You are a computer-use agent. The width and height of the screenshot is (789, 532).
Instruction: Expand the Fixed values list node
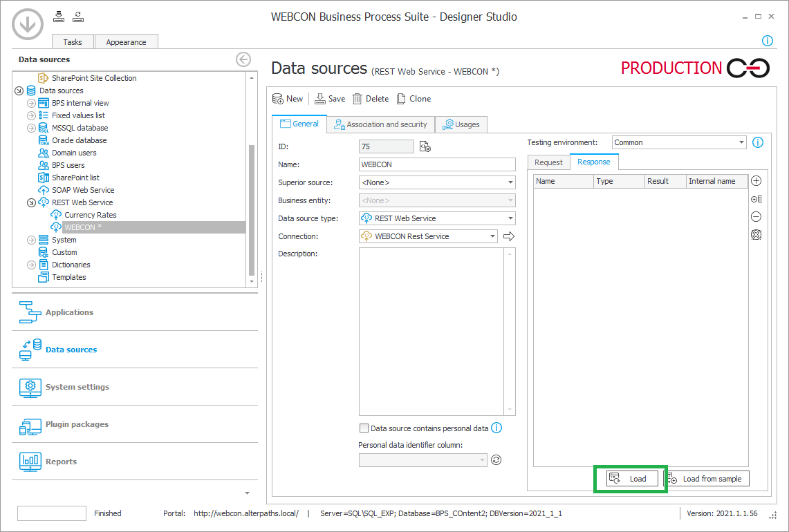click(31, 115)
